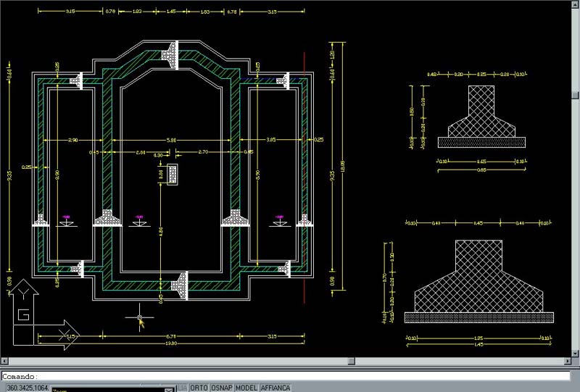The image size is (580, 392).
Task: Select the bottom center footing symbol
Action: click(181, 285)
